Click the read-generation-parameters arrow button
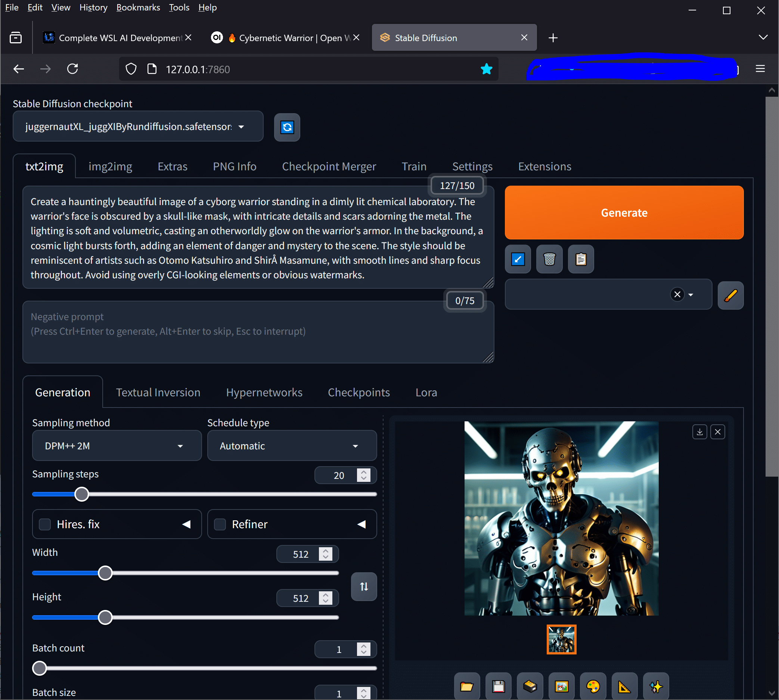 click(x=518, y=259)
